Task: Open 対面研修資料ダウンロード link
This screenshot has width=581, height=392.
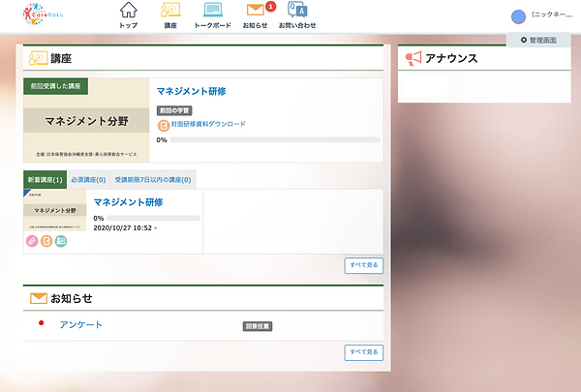Action: coord(208,124)
